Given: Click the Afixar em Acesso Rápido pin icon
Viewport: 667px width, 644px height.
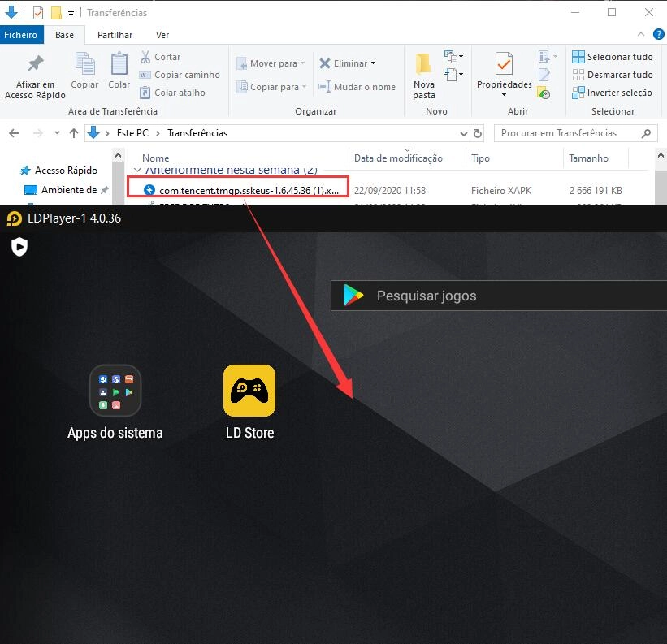Looking at the screenshot, I should click(x=35, y=65).
